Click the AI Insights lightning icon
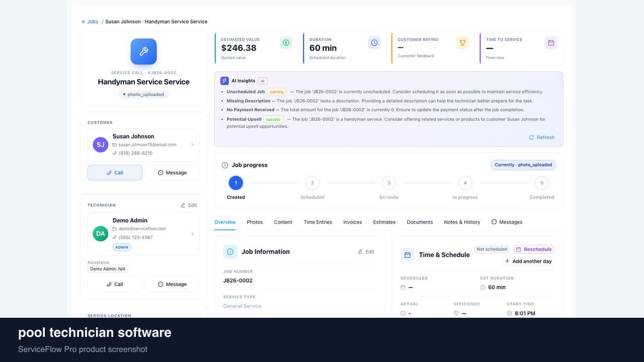 pos(224,80)
